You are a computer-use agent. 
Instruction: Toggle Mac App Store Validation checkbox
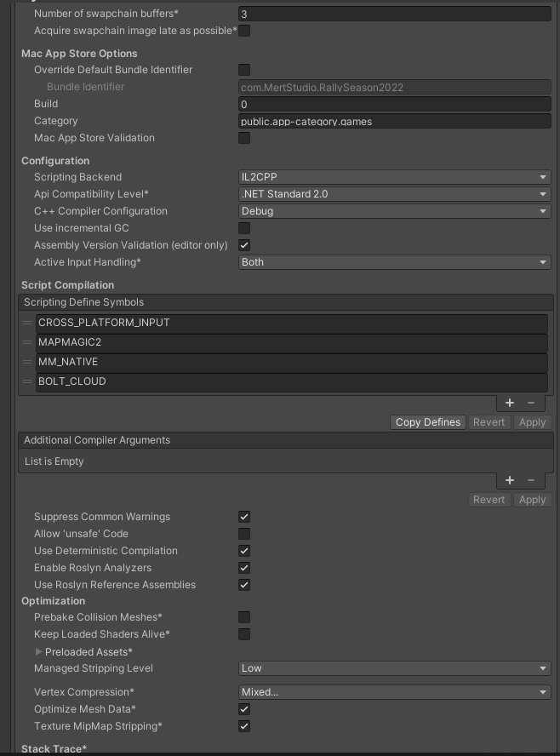[244, 138]
